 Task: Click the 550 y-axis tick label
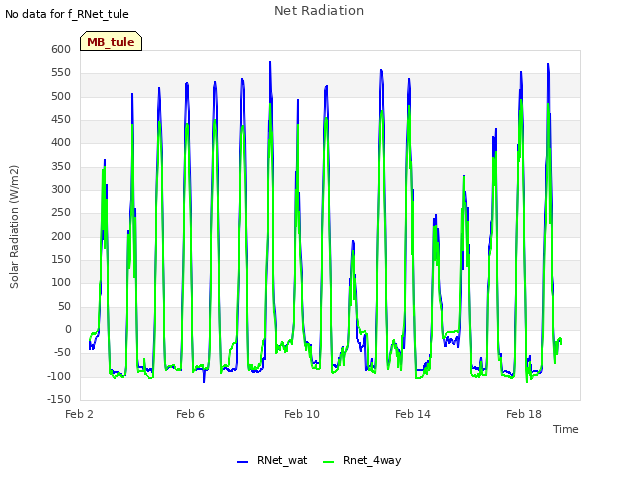(x=61, y=73)
